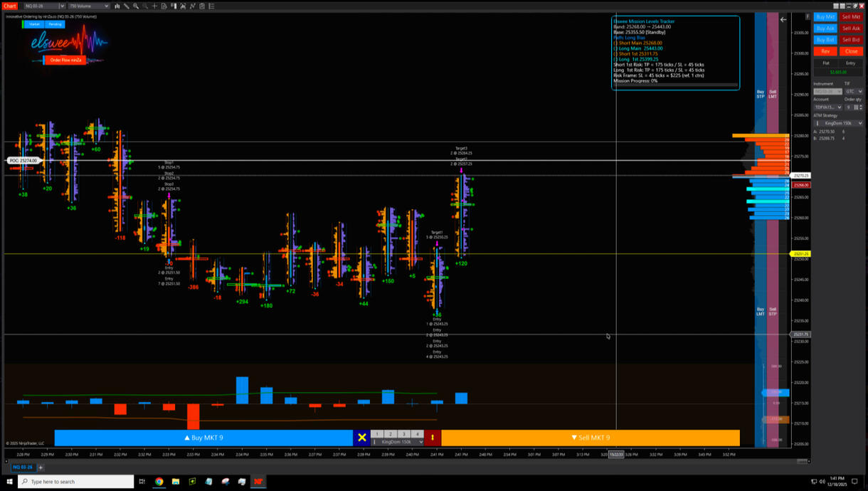Click the yellow X flatten icon
This screenshot has width=868, height=491.
pos(362,438)
